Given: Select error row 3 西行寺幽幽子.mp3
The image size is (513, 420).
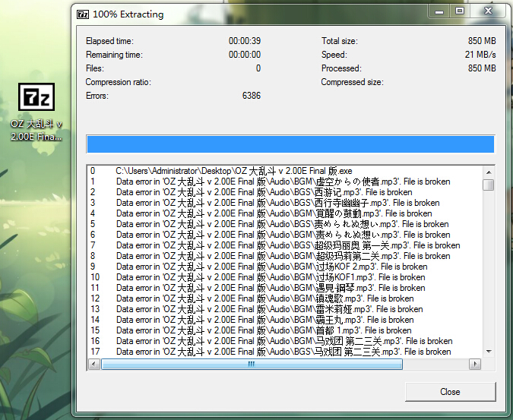Looking at the screenshot, I should tap(285, 203).
